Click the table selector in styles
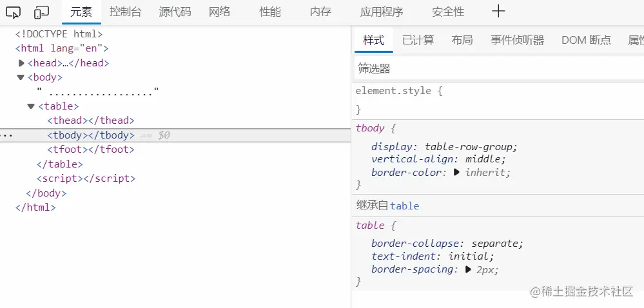644x308 pixels. point(370,226)
